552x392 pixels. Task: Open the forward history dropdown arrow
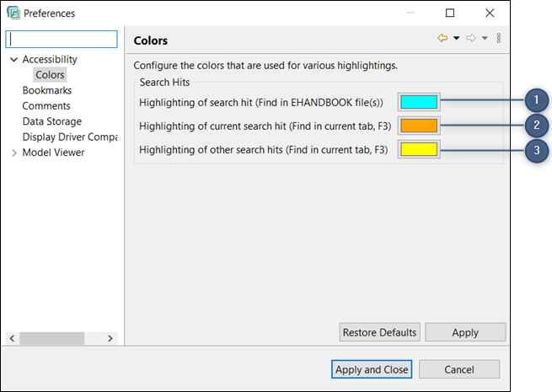(x=485, y=39)
